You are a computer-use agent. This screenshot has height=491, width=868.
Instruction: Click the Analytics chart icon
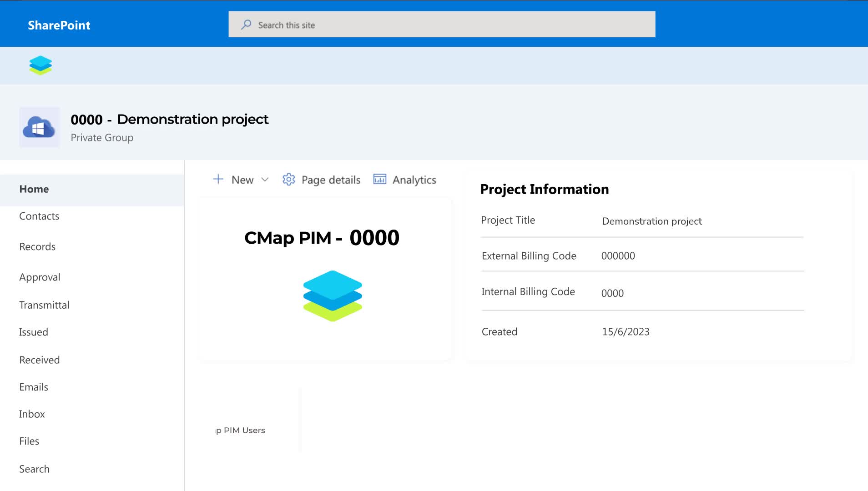380,179
